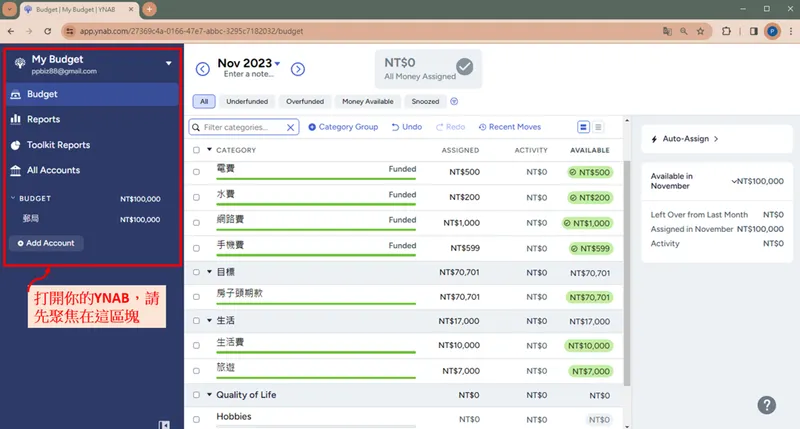Screen dimensions: 800x429
Task: Open the Budget sidebar item
Action: [x=92, y=94]
